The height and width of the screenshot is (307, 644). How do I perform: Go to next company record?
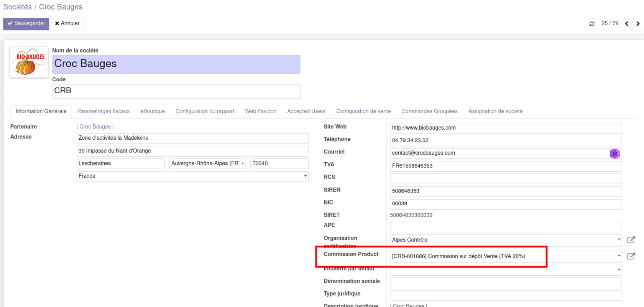638,24
